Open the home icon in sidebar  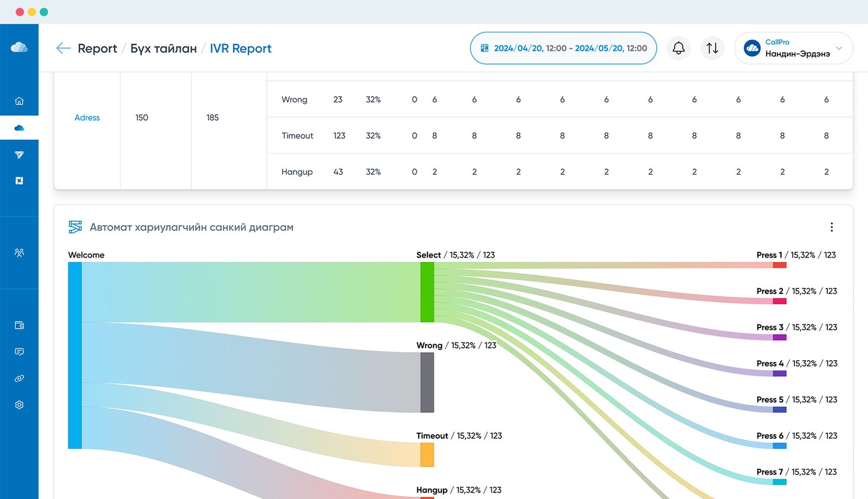[x=20, y=101]
